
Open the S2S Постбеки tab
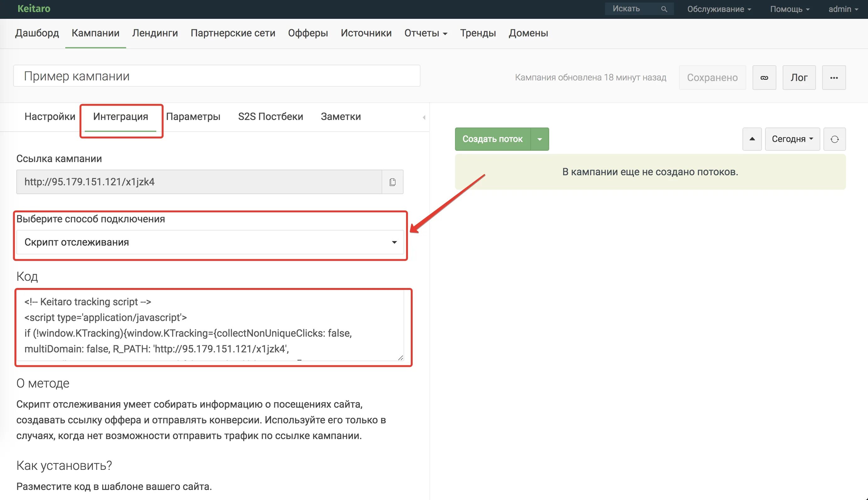271,117
